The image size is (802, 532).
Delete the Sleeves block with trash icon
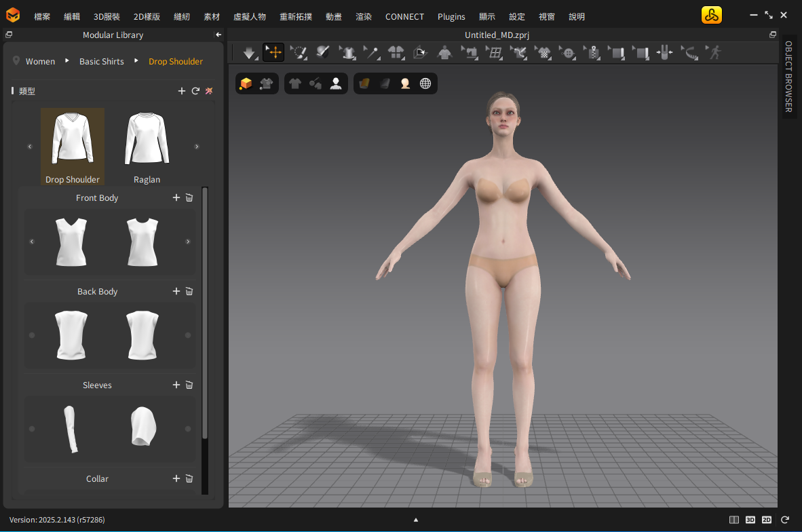click(x=189, y=385)
